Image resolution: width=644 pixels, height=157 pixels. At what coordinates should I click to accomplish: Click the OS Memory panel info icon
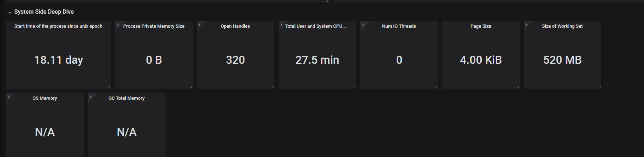9,96
